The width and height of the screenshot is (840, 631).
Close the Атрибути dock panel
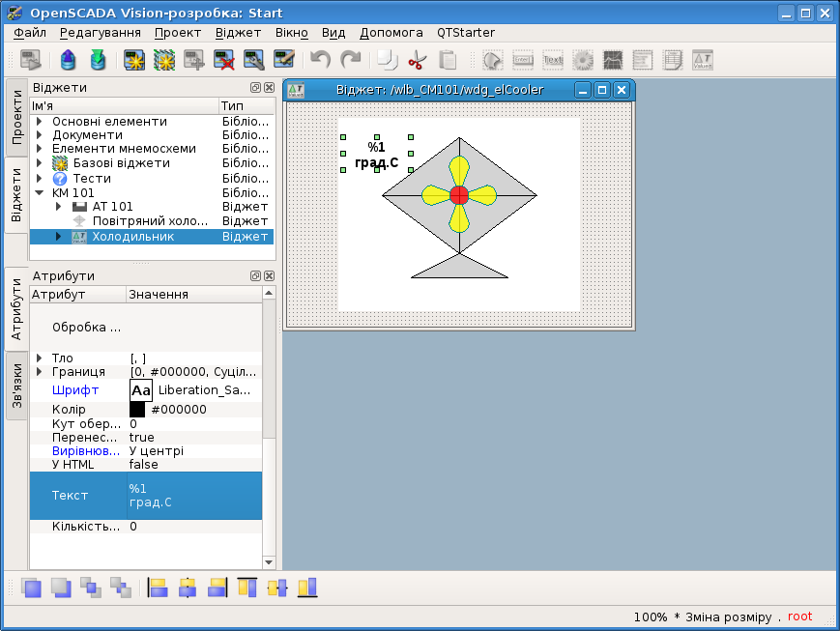point(269,276)
